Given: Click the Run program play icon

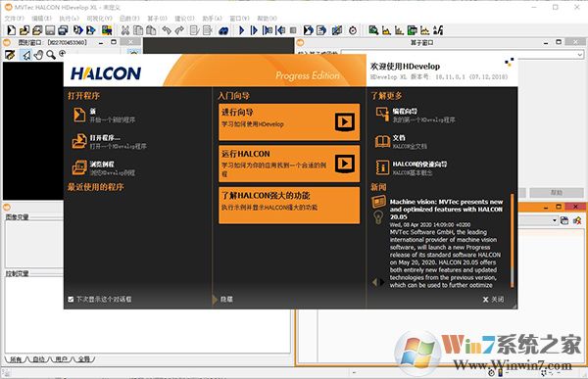Looking at the screenshot, I should (x=241, y=30).
